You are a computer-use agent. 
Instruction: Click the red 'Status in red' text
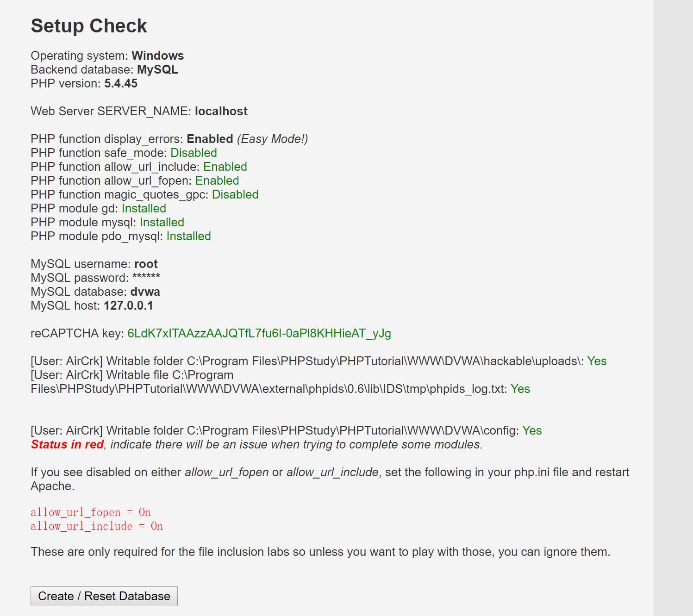click(67, 444)
